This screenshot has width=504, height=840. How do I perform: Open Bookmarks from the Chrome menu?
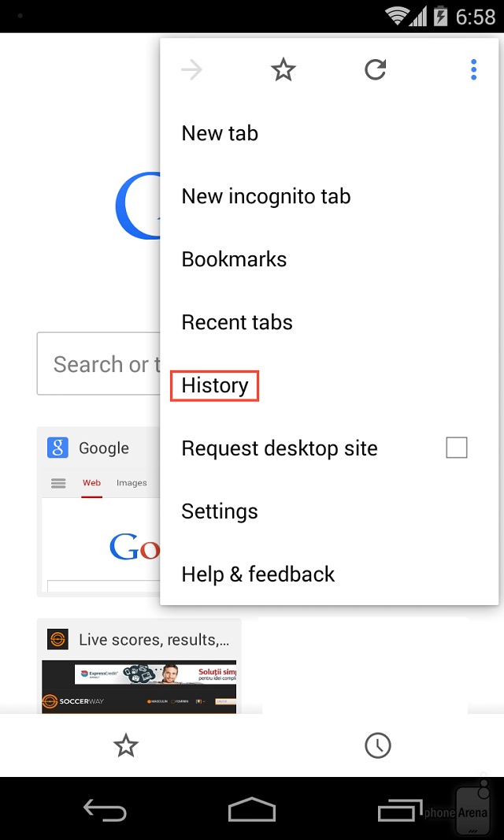click(234, 259)
